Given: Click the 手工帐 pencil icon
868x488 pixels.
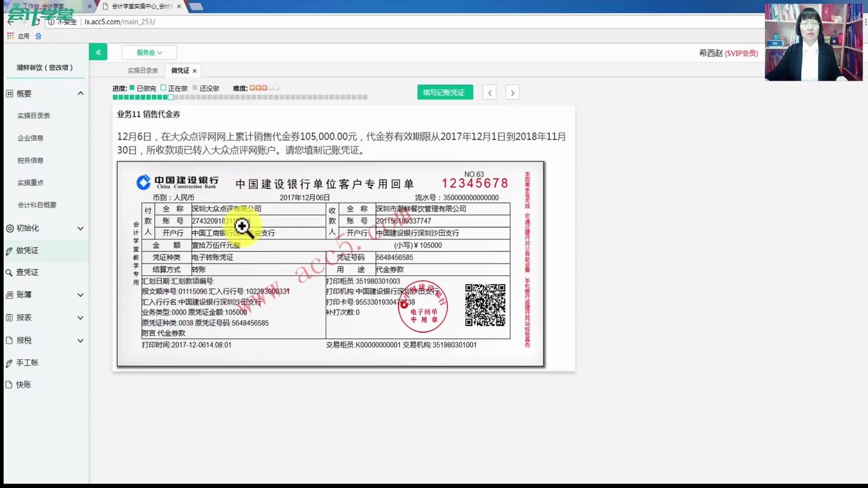Looking at the screenshot, I should 9,363.
